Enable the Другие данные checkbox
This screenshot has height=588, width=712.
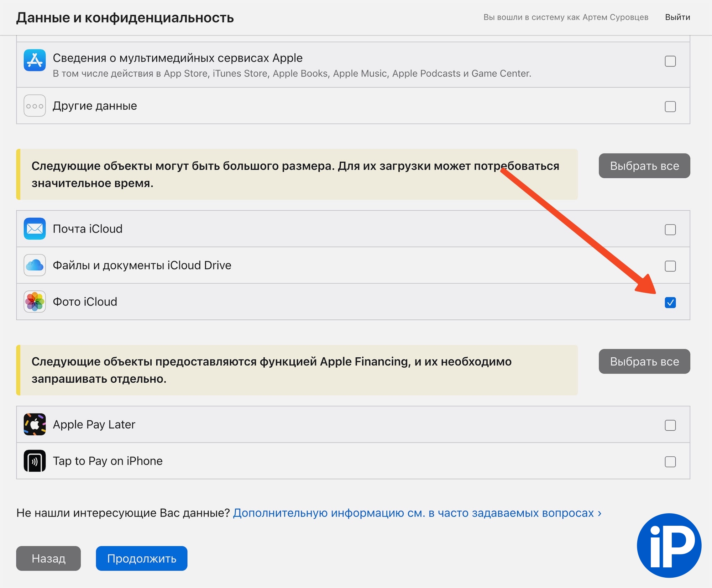pos(670,106)
